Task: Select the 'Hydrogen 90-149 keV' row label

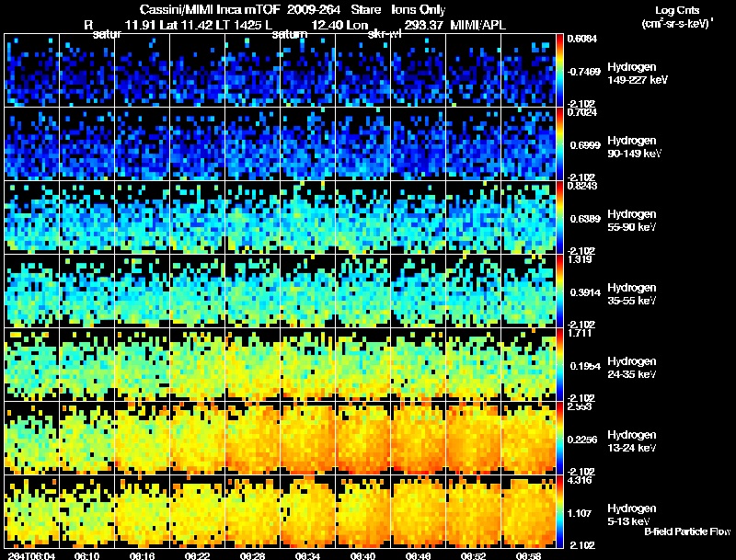Action: pyautogui.click(x=634, y=147)
